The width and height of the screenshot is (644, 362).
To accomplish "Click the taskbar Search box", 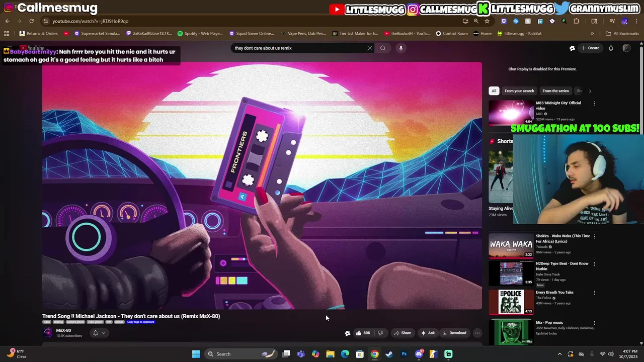I will coord(242,354).
